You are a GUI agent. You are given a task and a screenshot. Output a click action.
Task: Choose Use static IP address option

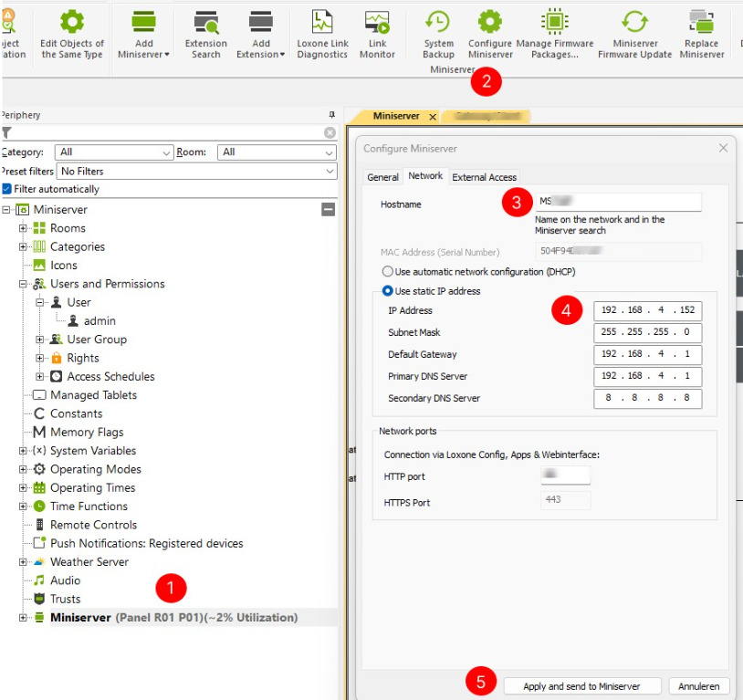(388, 291)
